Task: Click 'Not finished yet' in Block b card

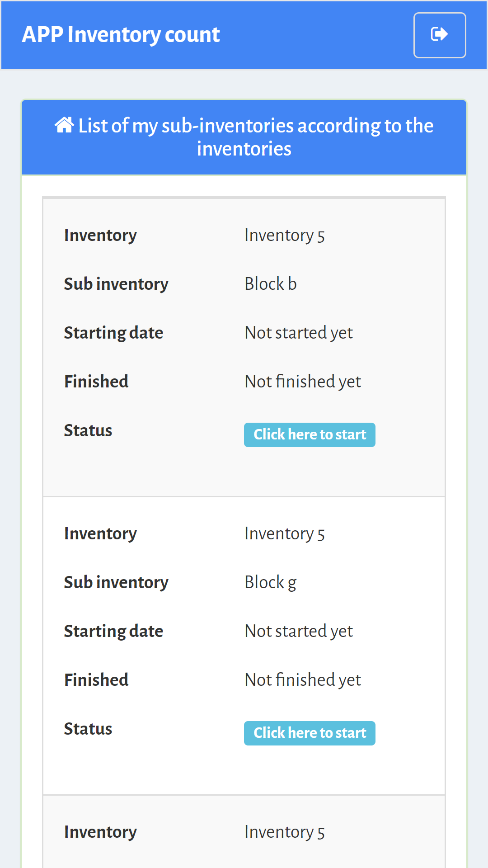Action: coord(303,382)
